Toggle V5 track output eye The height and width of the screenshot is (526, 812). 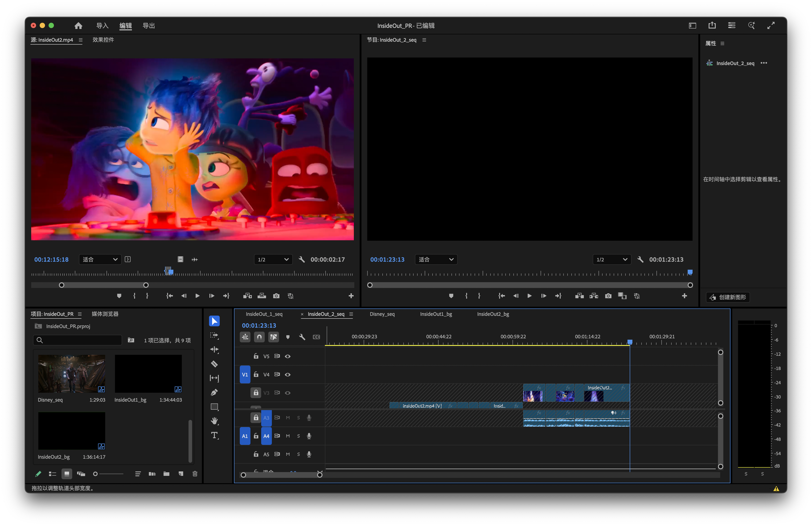(288, 356)
